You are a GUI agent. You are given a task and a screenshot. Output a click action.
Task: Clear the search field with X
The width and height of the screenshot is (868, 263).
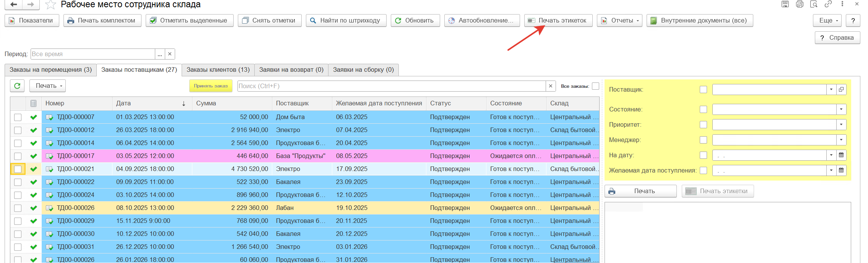[x=551, y=86]
